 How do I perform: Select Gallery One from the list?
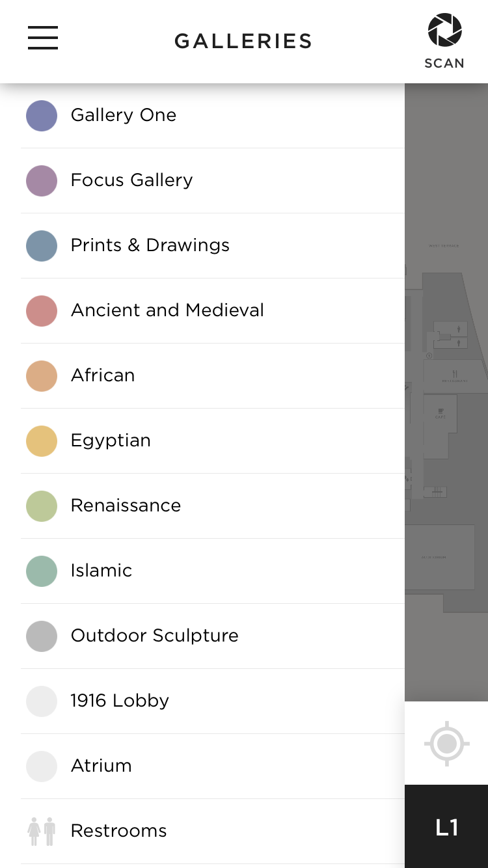[213, 116]
